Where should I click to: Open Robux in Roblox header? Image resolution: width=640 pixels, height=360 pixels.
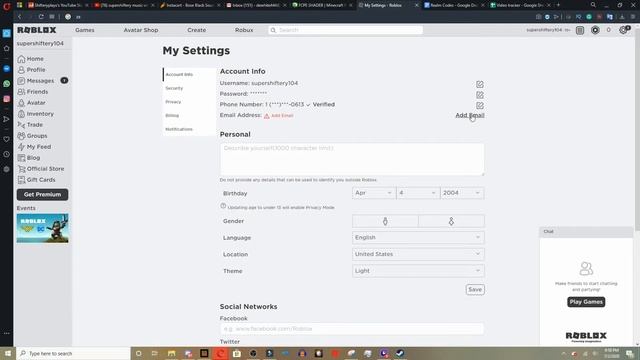244,30
